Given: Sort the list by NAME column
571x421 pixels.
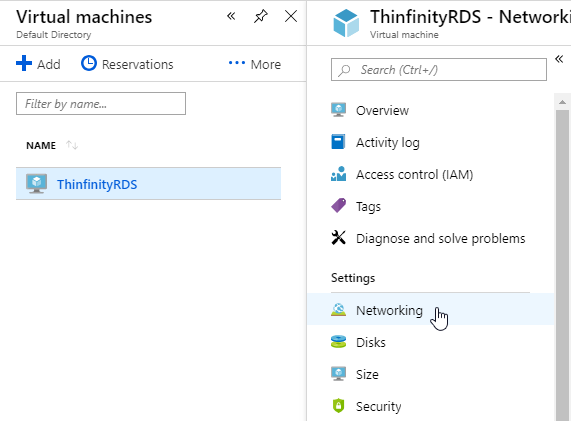Looking at the screenshot, I should [41, 145].
